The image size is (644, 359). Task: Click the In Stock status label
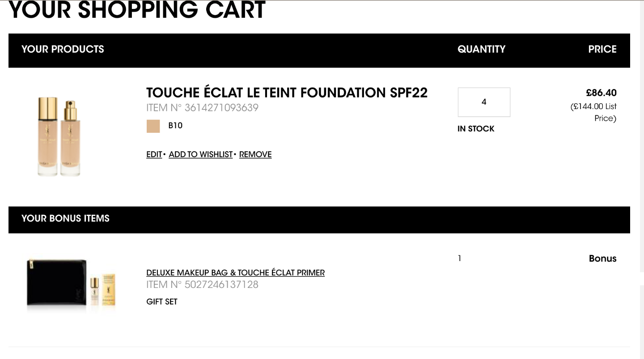pos(476,129)
